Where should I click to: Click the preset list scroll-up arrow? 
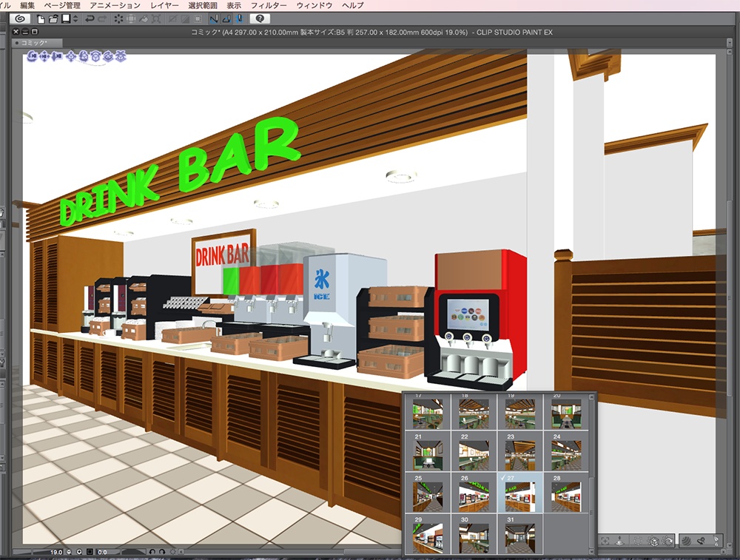click(593, 398)
